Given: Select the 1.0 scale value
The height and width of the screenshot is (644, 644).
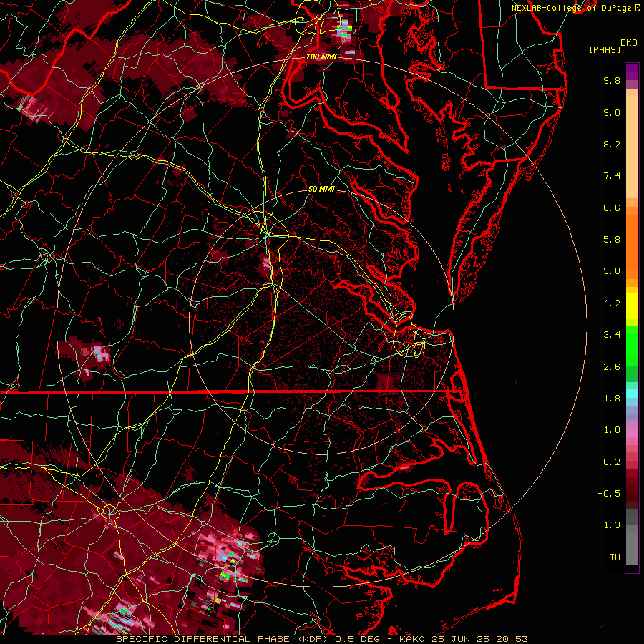Looking at the screenshot, I should point(612,430).
